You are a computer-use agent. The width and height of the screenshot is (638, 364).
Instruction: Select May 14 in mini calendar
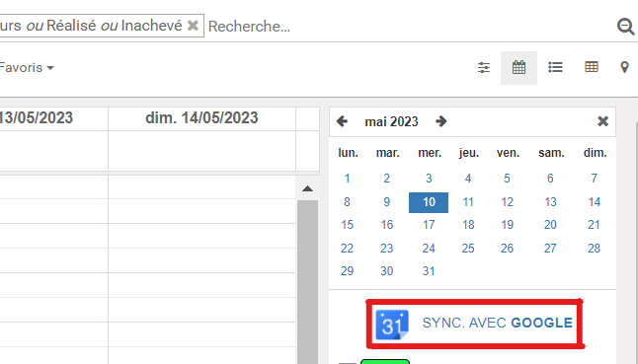pos(595,202)
